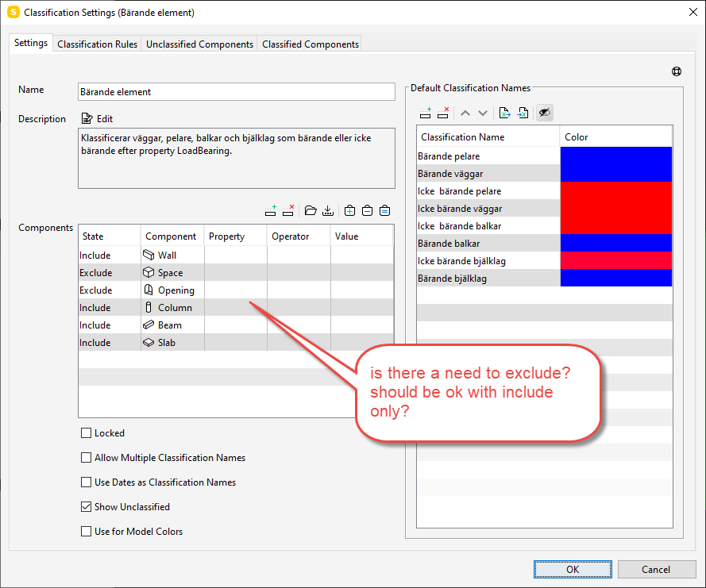The width and height of the screenshot is (706, 588).
Task: Select the Bärande bjälklag classification row
Action: point(544,278)
